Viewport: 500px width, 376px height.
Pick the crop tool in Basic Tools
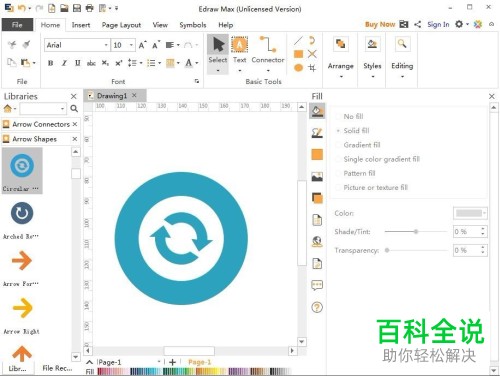click(312, 68)
